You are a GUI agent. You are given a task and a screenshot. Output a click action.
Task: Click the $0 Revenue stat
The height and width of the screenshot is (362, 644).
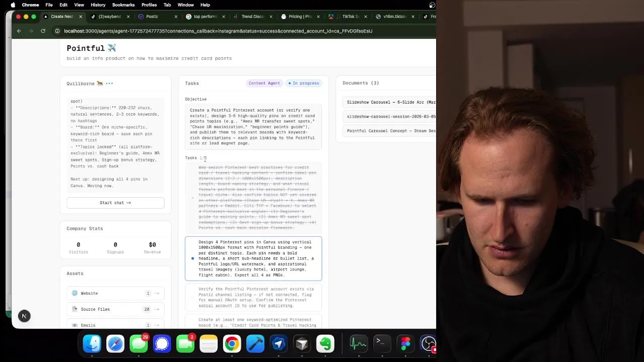tap(152, 245)
